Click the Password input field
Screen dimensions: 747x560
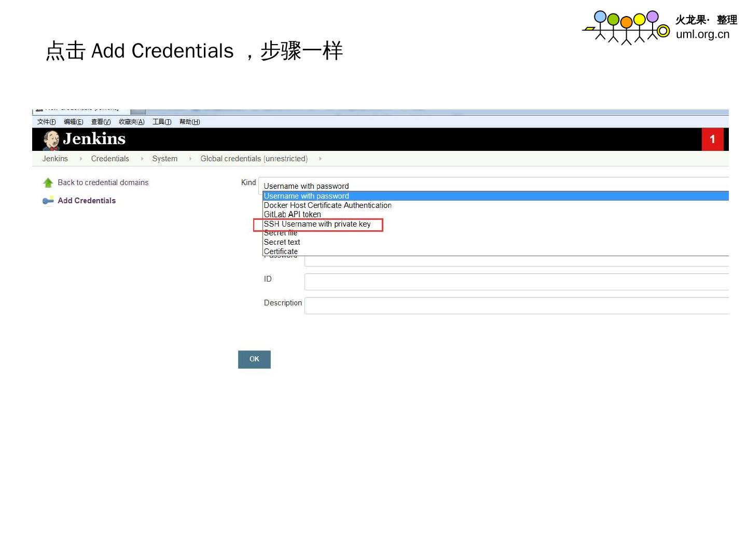click(517, 261)
